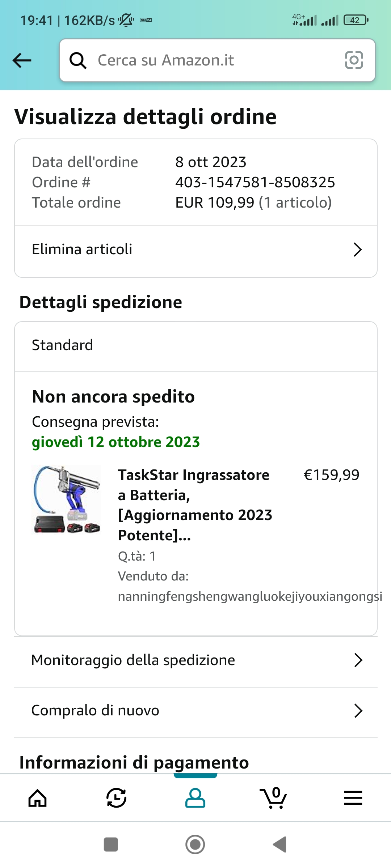Tap Compralo di nuovo link
The height and width of the screenshot is (868, 391).
(x=95, y=711)
